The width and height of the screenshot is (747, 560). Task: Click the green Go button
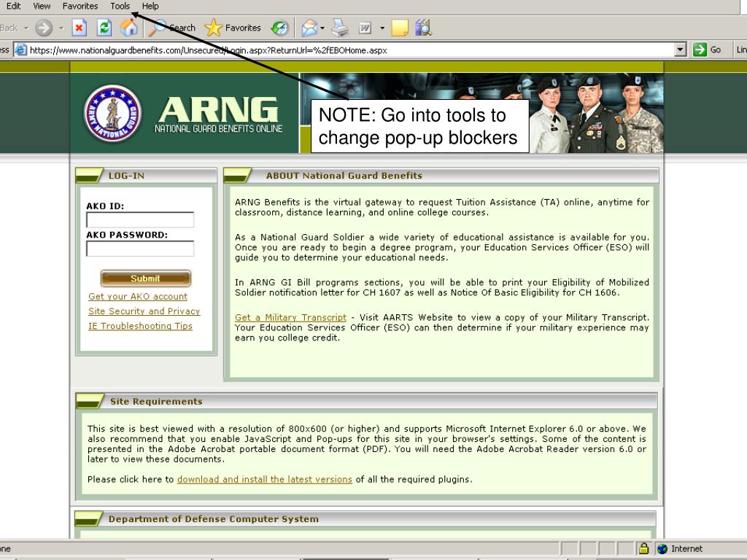(x=707, y=50)
